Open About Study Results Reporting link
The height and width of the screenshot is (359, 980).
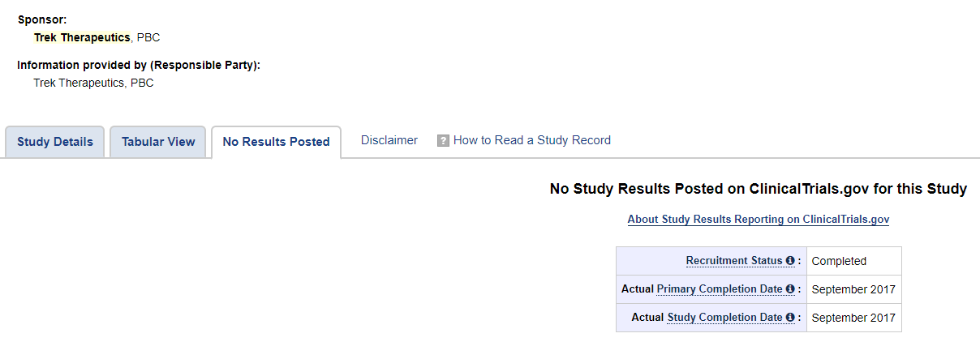click(759, 220)
